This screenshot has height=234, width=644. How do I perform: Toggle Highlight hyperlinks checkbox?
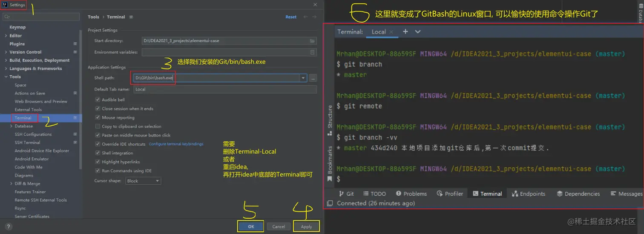click(98, 162)
